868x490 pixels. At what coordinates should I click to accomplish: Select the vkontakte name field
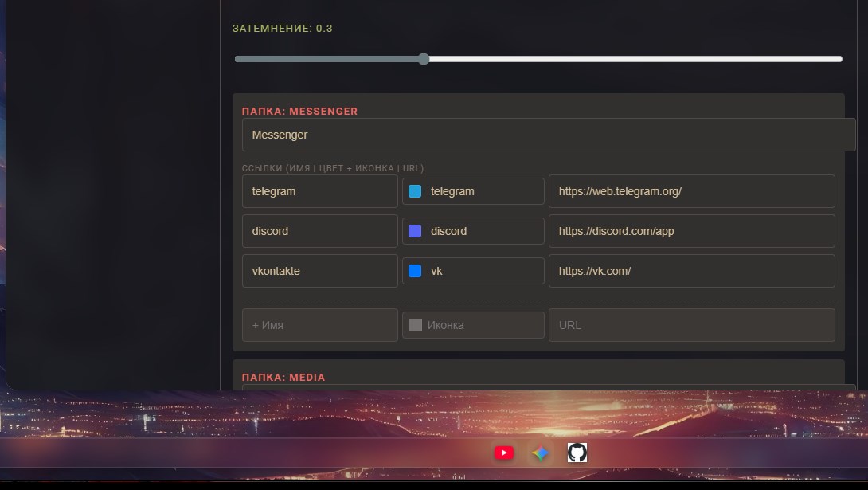[x=320, y=272]
